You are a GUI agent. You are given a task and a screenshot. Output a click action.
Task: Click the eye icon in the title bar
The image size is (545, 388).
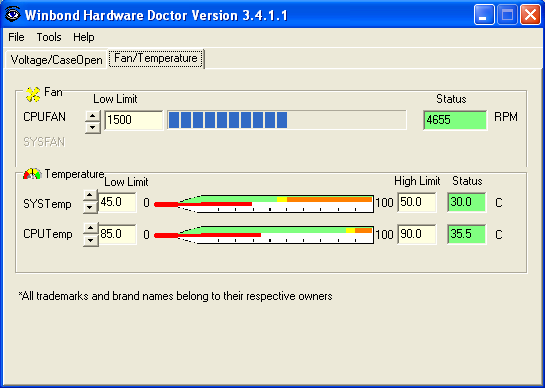[13, 15]
